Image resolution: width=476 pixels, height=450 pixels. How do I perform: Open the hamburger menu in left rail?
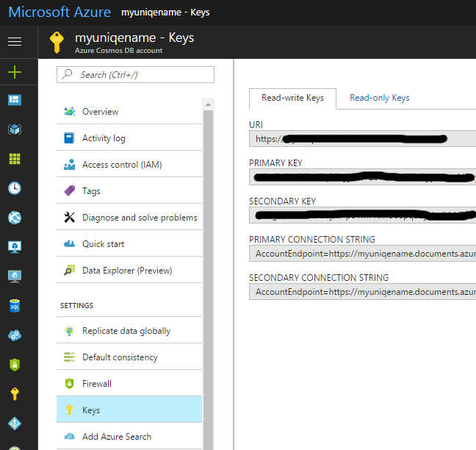pyautogui.click(x=15, y=41)
